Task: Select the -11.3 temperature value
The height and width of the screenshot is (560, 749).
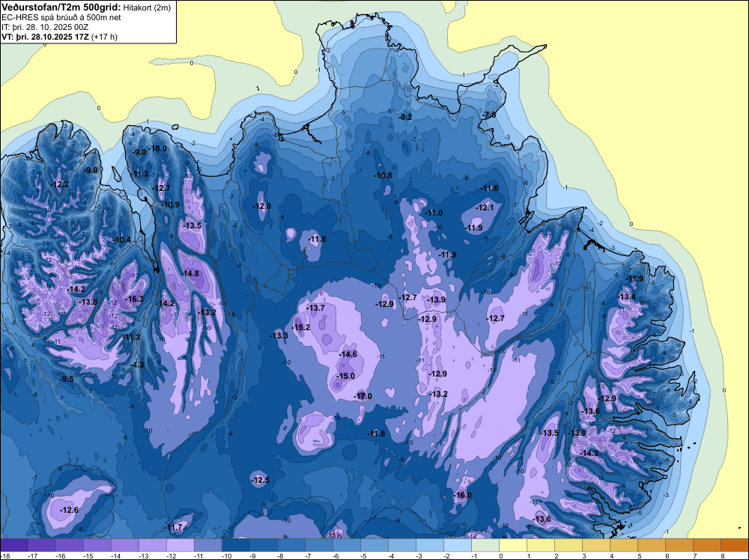Action: click(x=141, y=174)
